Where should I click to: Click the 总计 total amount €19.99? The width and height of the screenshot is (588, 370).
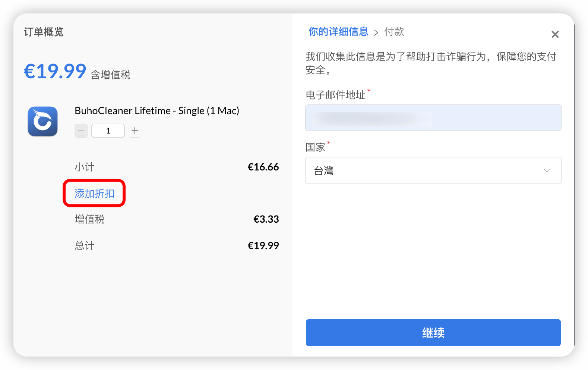tap(263, 246)
